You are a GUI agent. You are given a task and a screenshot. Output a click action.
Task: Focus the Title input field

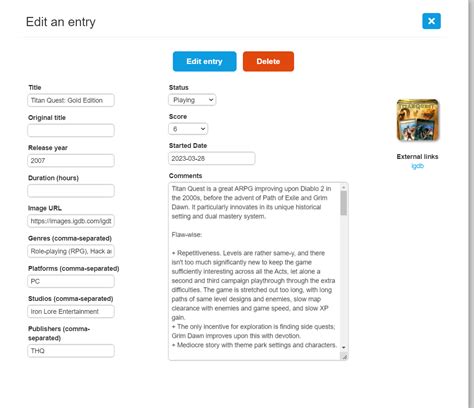[71, 100]
